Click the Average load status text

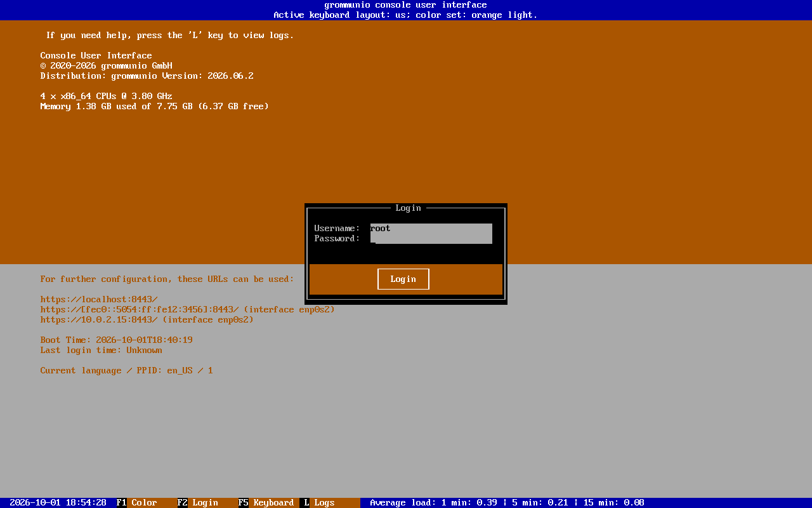pos(507,503)
